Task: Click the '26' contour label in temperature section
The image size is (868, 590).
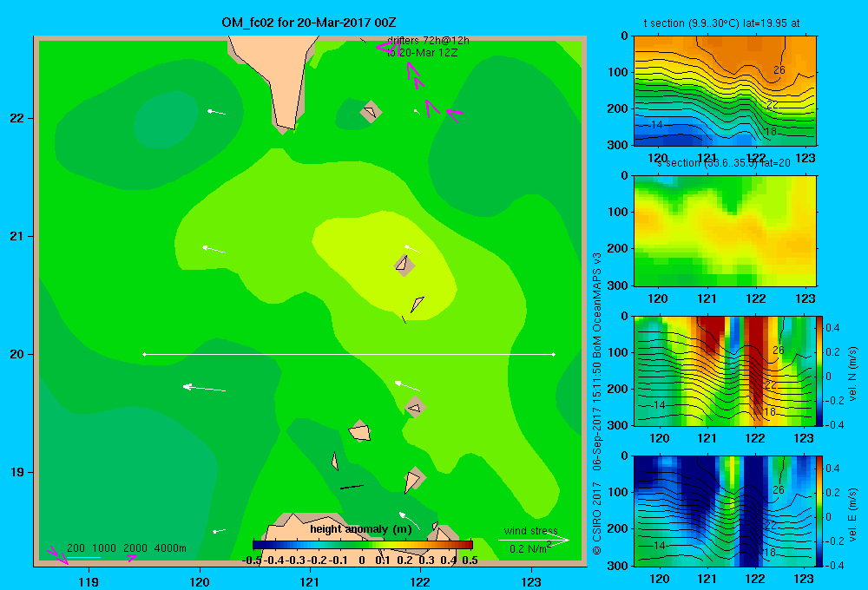Action: point(779,70)
